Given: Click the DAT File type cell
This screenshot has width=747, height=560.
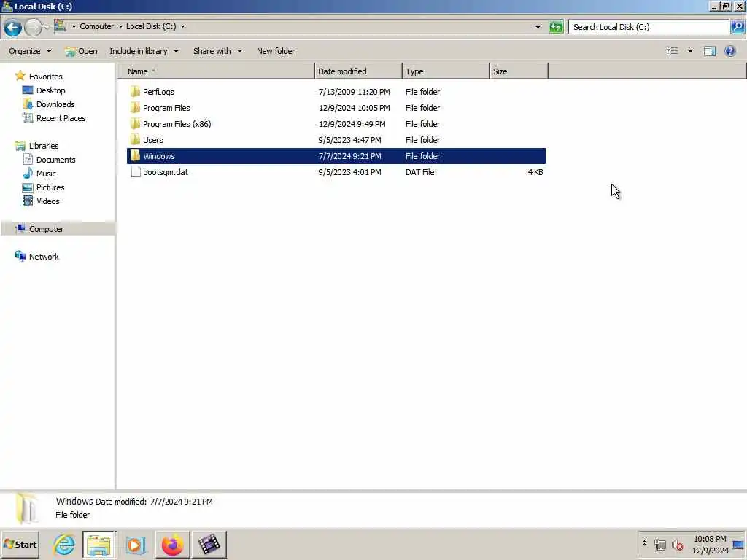Looking at the screenshot, I should click(419, 172).
